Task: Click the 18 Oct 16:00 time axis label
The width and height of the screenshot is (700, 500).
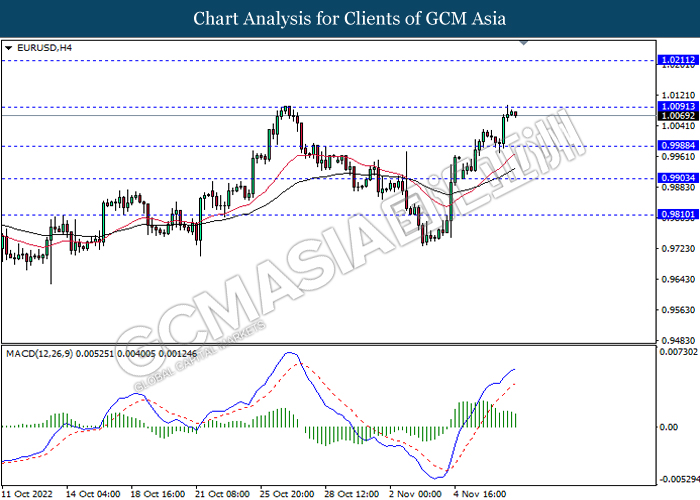Action: [158, 494]
